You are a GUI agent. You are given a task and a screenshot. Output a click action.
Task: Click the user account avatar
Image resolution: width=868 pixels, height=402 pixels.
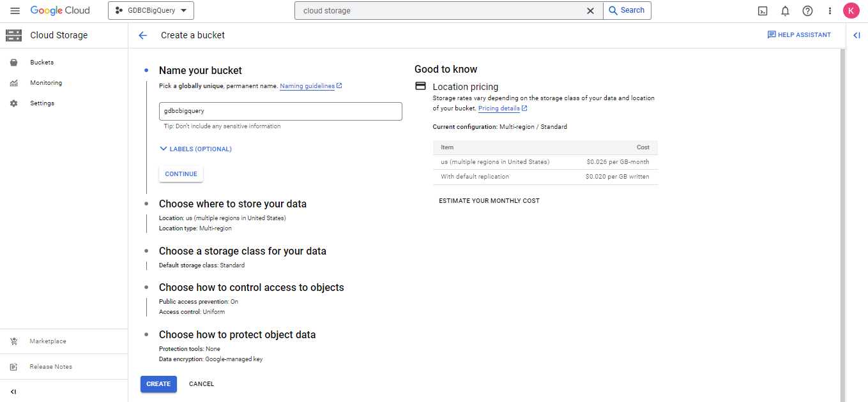point(851,11)
